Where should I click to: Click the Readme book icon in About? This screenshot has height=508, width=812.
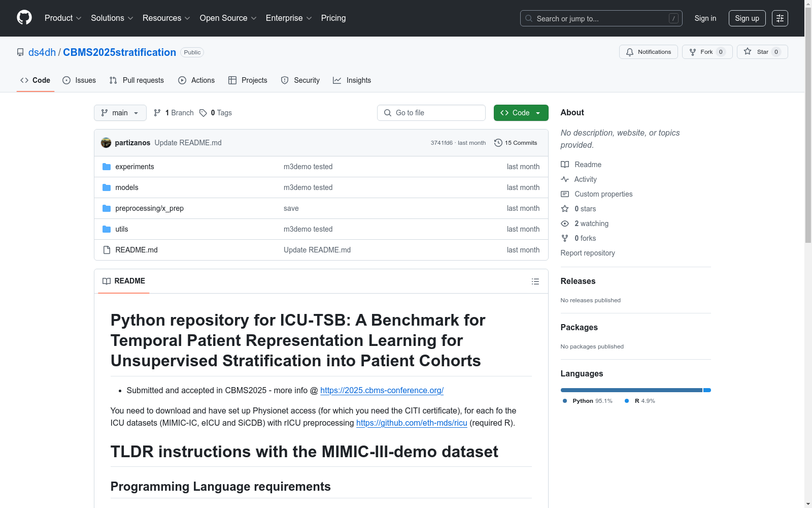coord(565,165)
